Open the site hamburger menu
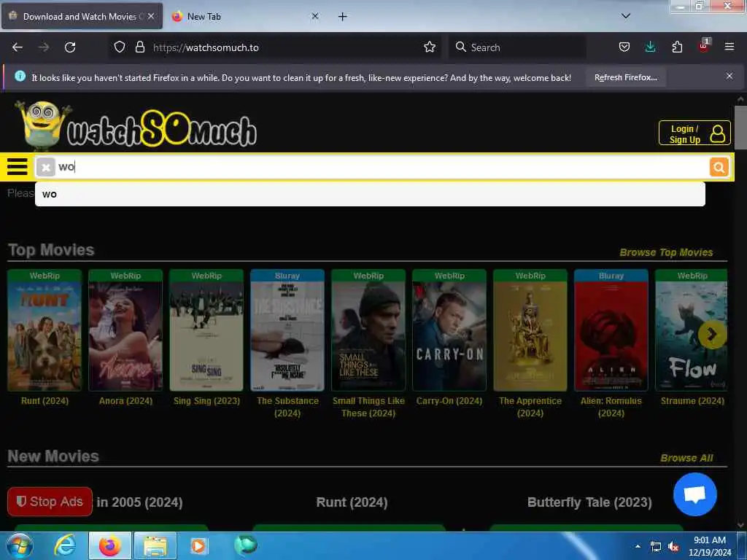Viewport: 747px width, 560px height. [x=18, y=167]
